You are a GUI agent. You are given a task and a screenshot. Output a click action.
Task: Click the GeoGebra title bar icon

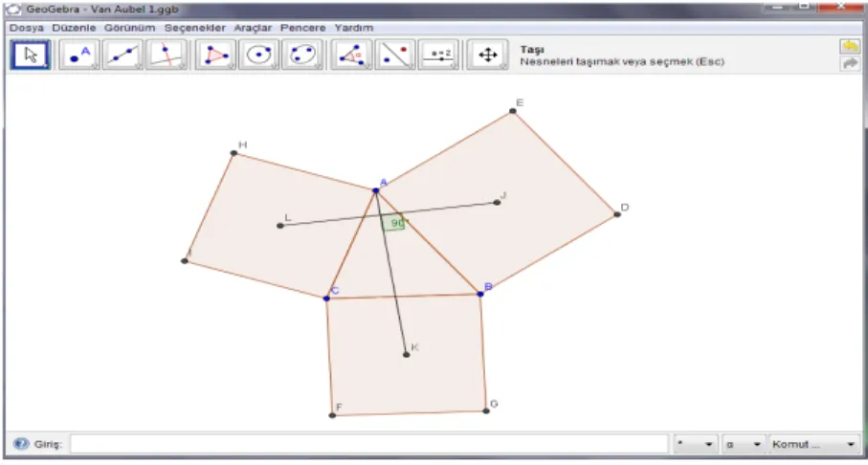pos(15,10)
